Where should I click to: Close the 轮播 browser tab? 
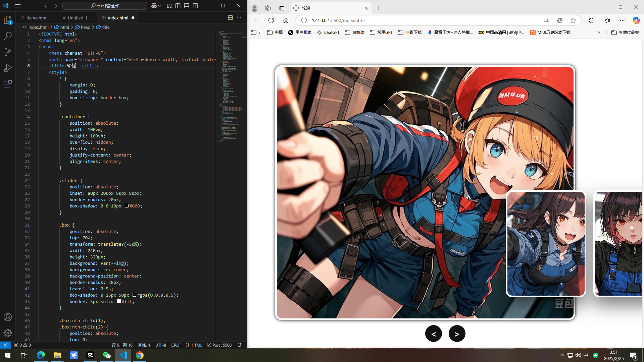tap(366, 8)
